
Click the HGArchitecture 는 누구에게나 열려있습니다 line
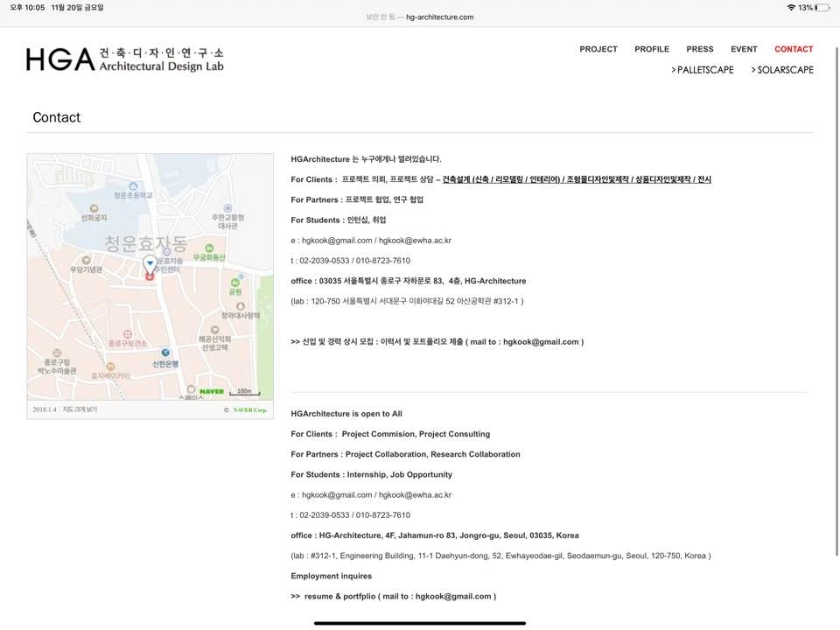coord(366,159)
